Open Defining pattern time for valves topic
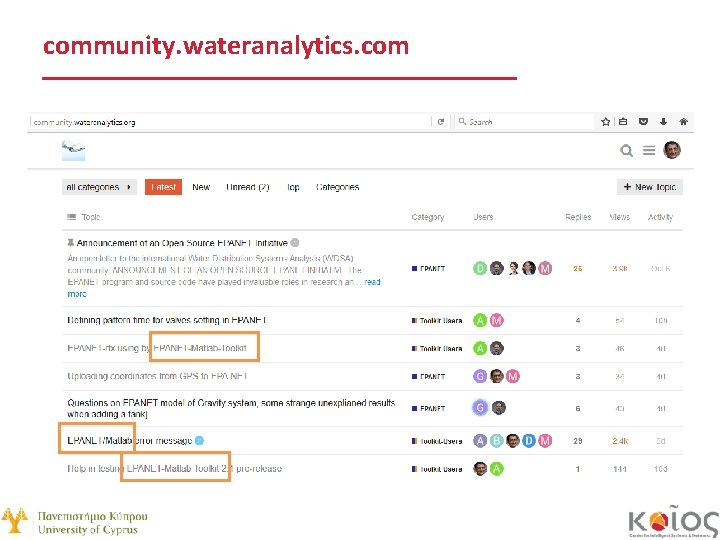Image resolution: width=720 pixels, height=540 pixels. pos(167,320)
